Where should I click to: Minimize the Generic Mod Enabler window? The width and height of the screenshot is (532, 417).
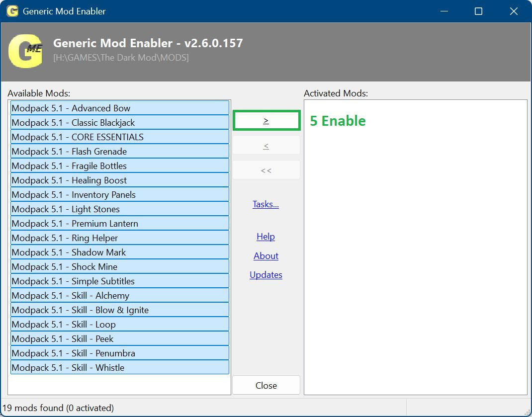point(444,11)
